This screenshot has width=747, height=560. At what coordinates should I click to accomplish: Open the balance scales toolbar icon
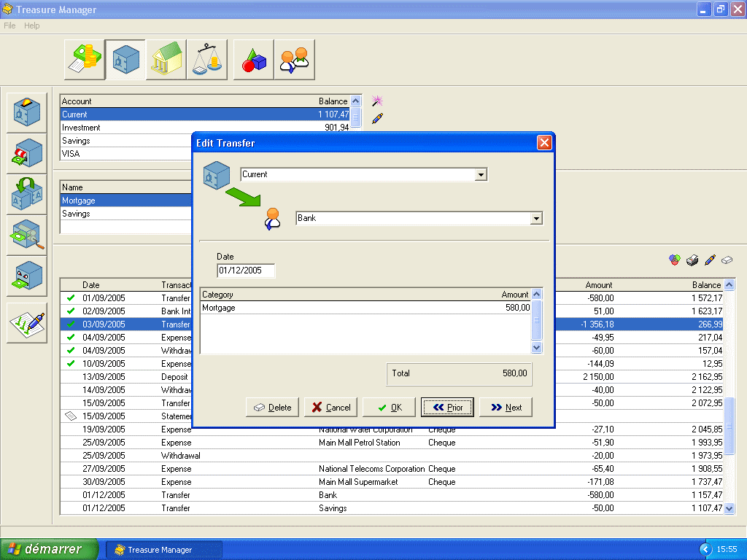[x=207, y=60]
